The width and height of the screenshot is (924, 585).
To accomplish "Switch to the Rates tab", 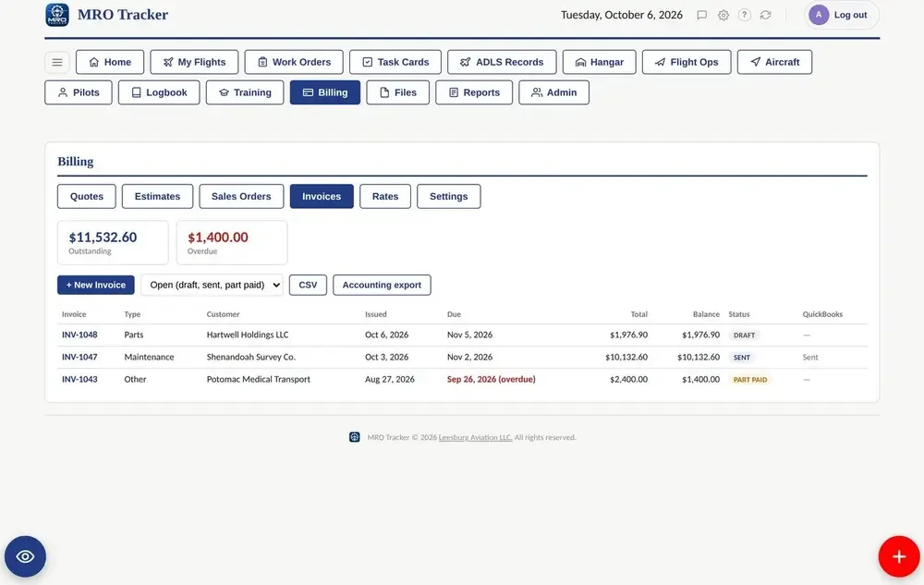I will [x=385, y=196].
